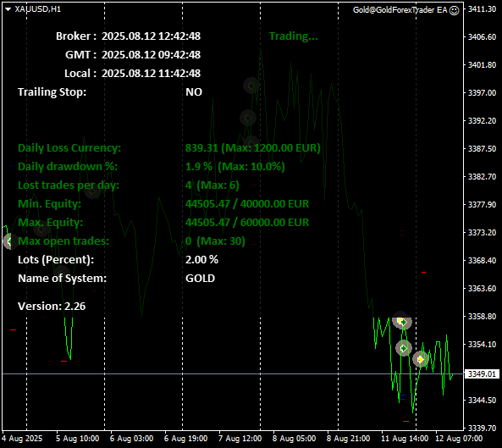Click the red stop level dash near 3368.40
Screen dimensions: 502x448
coord(423,272)
